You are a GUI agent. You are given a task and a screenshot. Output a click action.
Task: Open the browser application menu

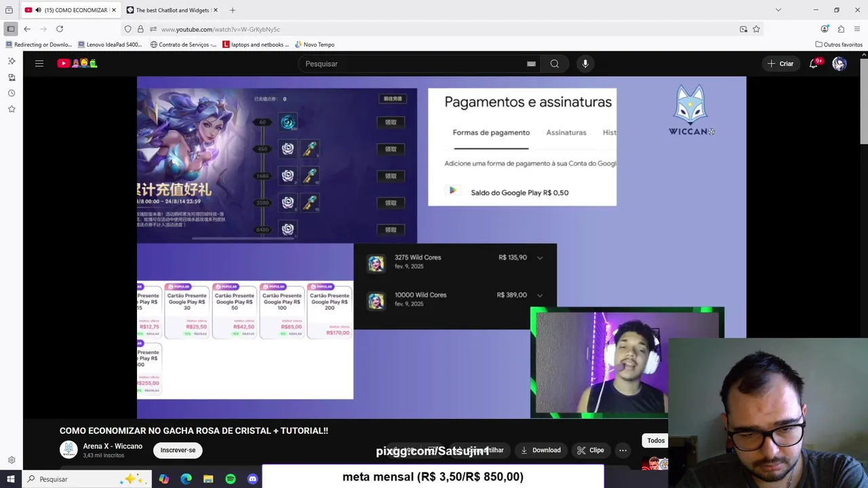[x=857, y=29]
